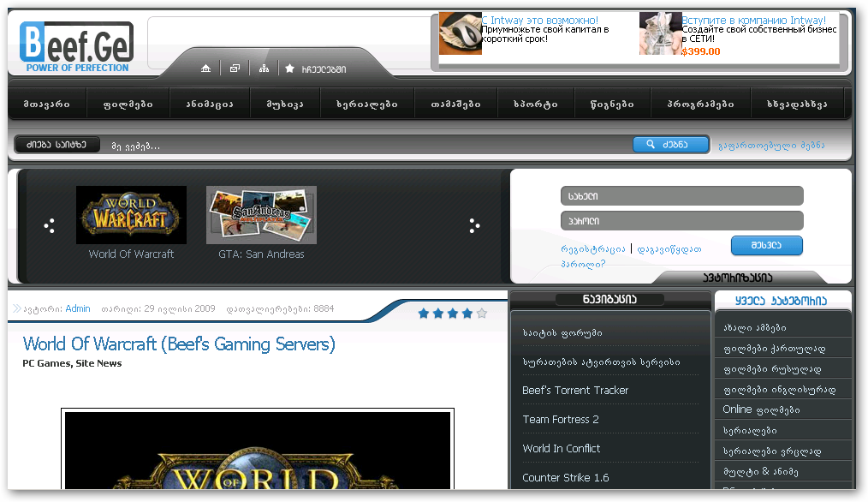Open the სურათების ატვირთვის სერვისი link
Screen dimensions: 868x502
coord(601,362)
